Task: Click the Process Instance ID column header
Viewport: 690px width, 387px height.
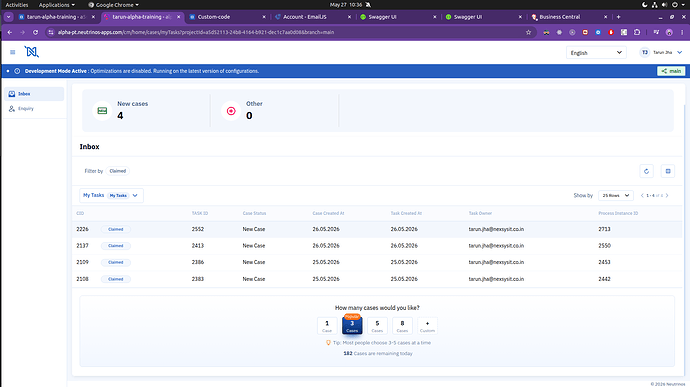Action: [618, 213]
